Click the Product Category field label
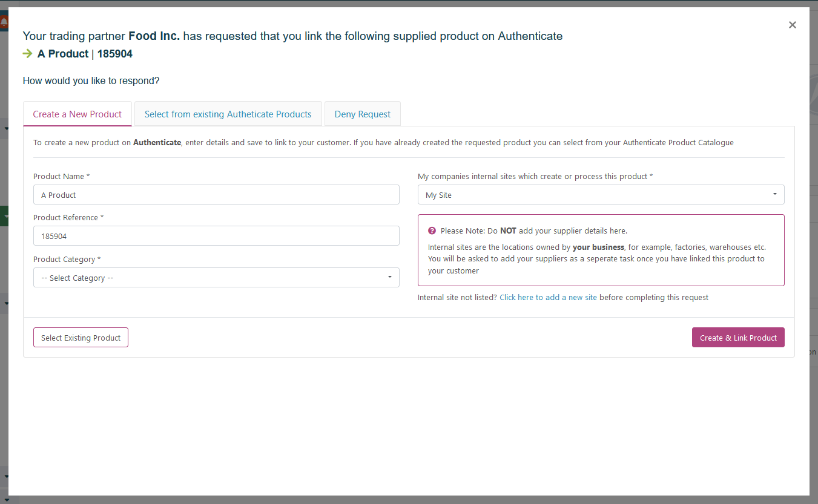Image resolution: width=818 pixels, height=504 pixels. point(67,259)
